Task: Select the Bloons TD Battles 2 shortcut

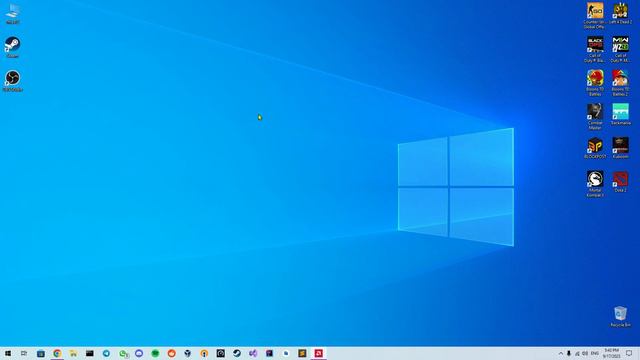Action: click(620, 83)
